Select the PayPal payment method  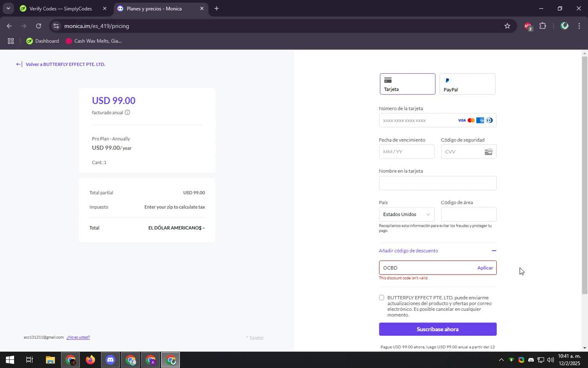(467, 84)
